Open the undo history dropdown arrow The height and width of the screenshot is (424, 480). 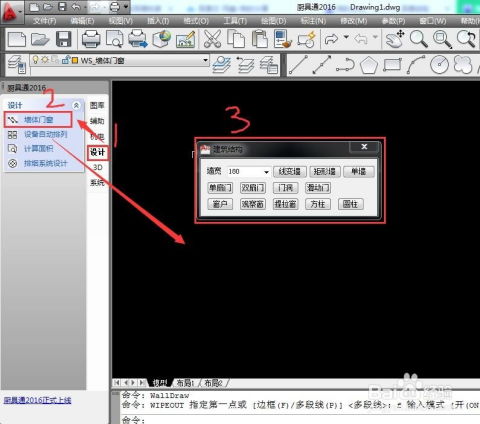click(x=376, y=37)
